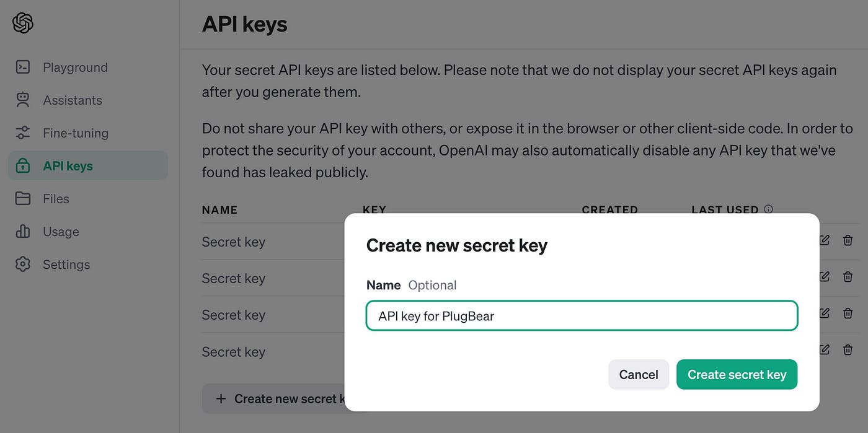Go to the Assistants page

72,100
